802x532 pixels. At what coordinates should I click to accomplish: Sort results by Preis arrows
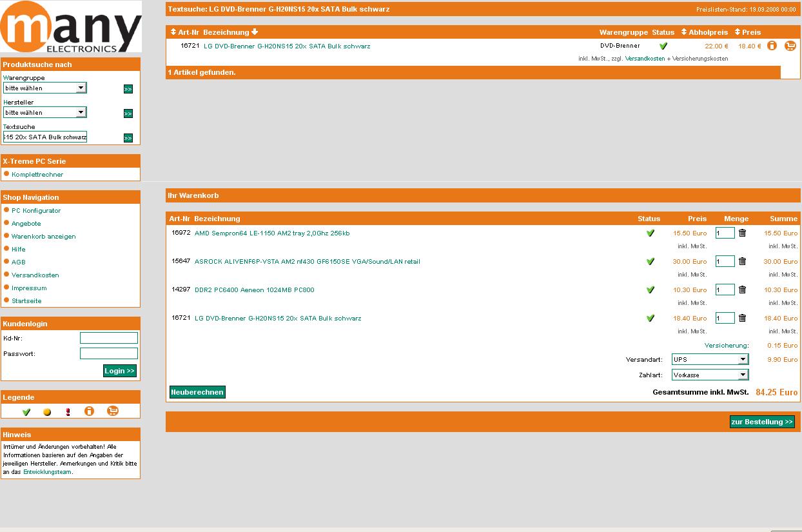[x=738, y=32]
